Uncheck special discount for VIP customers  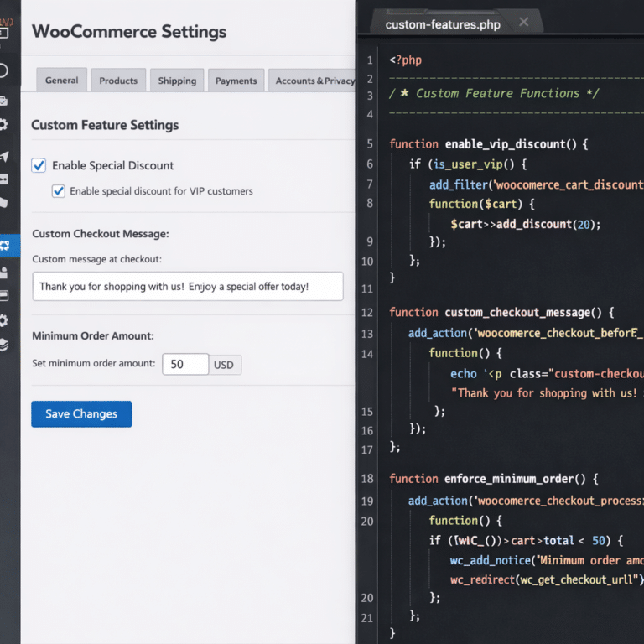59,191
